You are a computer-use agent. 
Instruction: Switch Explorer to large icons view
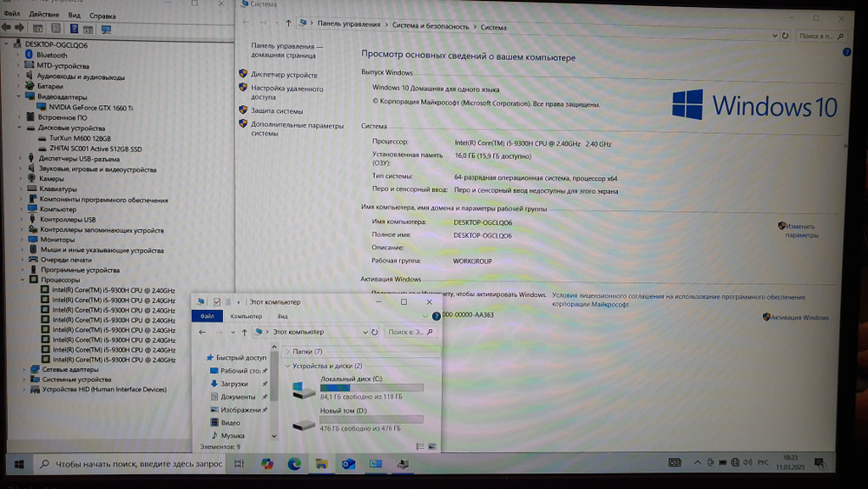[x=432, y=446]
